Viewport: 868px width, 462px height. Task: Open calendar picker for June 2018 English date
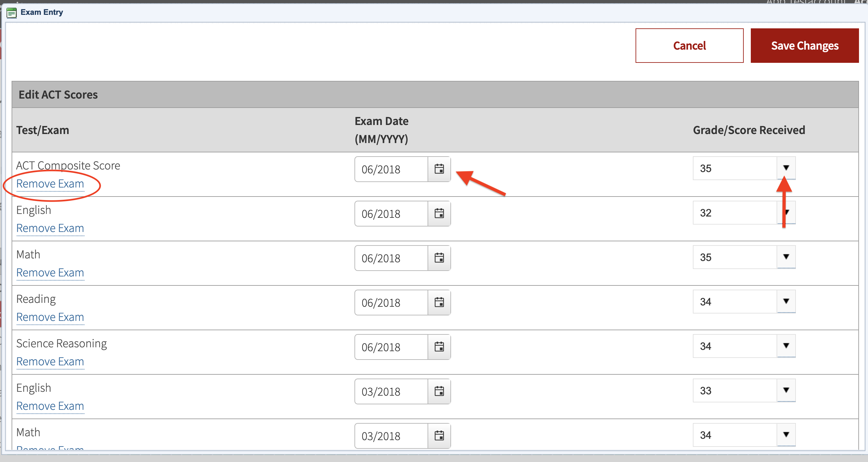click(439, 214)
